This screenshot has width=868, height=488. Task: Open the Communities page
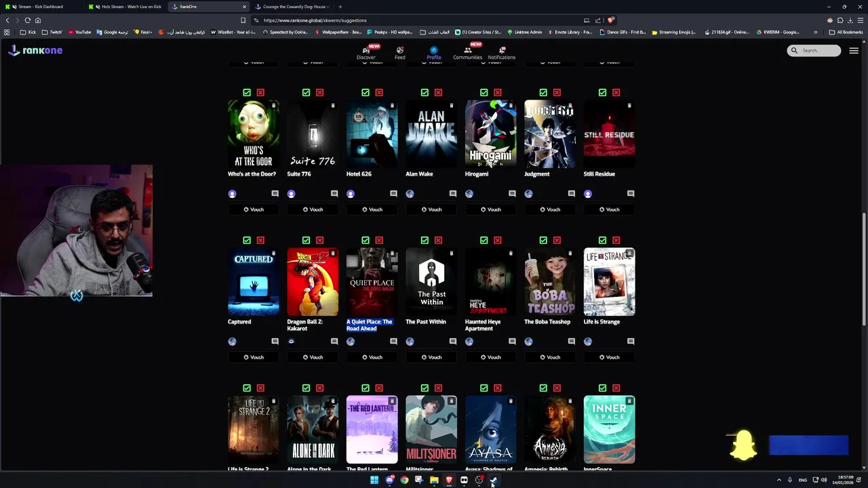(x=468, y=53)
